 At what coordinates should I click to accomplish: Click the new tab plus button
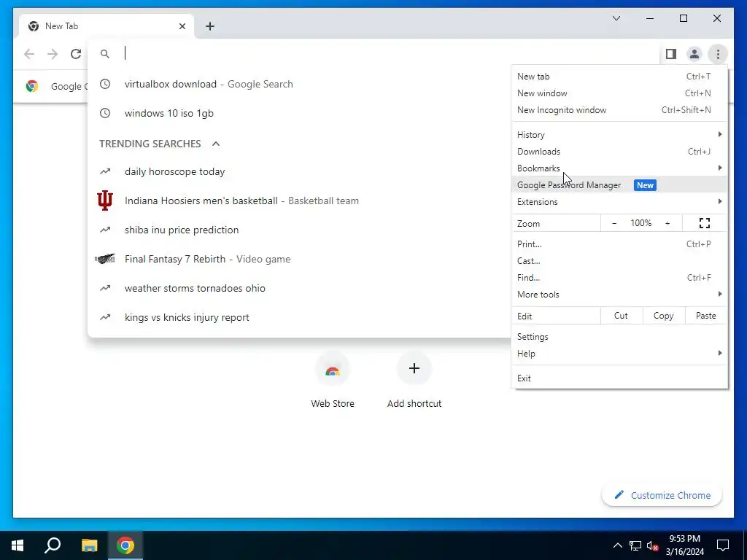(x=210, y=26)
